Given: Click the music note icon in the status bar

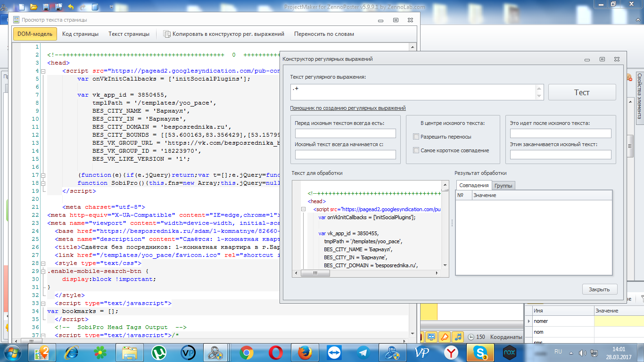Looking at the screenshot, I should coord(458,337).
